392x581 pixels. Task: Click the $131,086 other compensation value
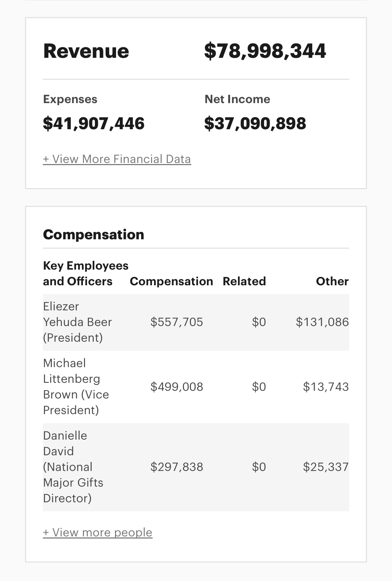[322, 322]
